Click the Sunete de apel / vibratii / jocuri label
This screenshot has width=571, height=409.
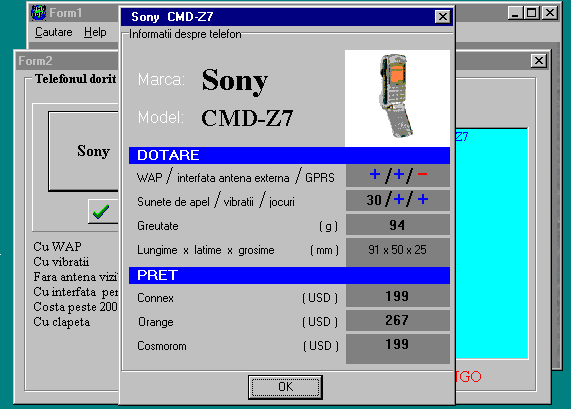pos(216,201)
